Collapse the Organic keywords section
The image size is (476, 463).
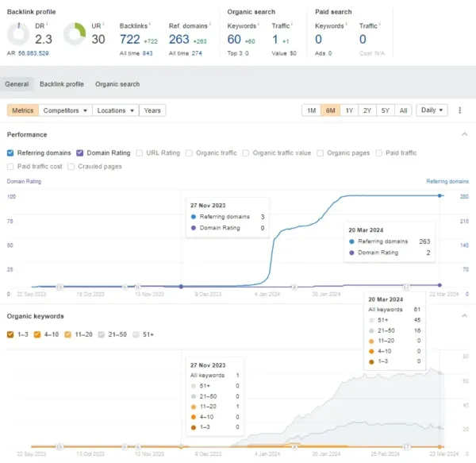click(x=464, y=316)
